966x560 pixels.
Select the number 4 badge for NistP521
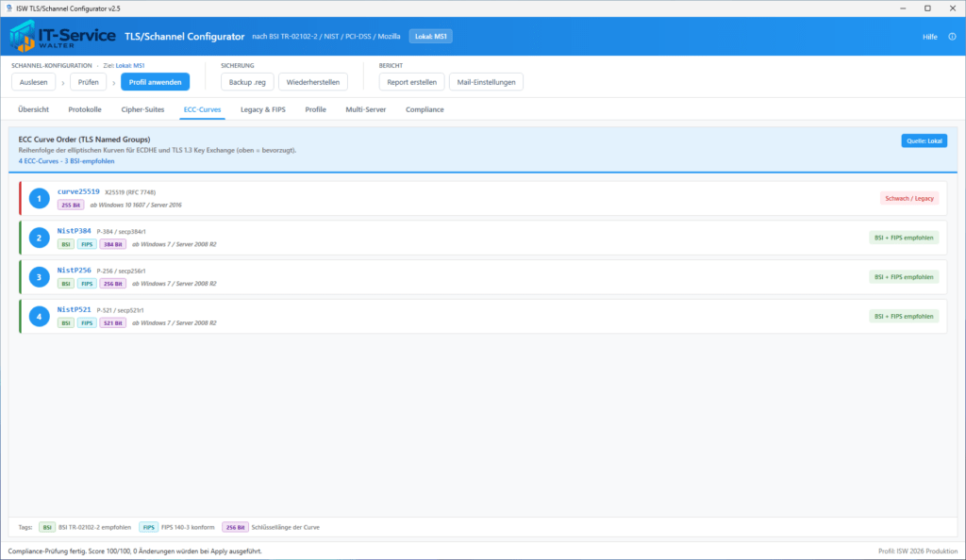(39, 317)
